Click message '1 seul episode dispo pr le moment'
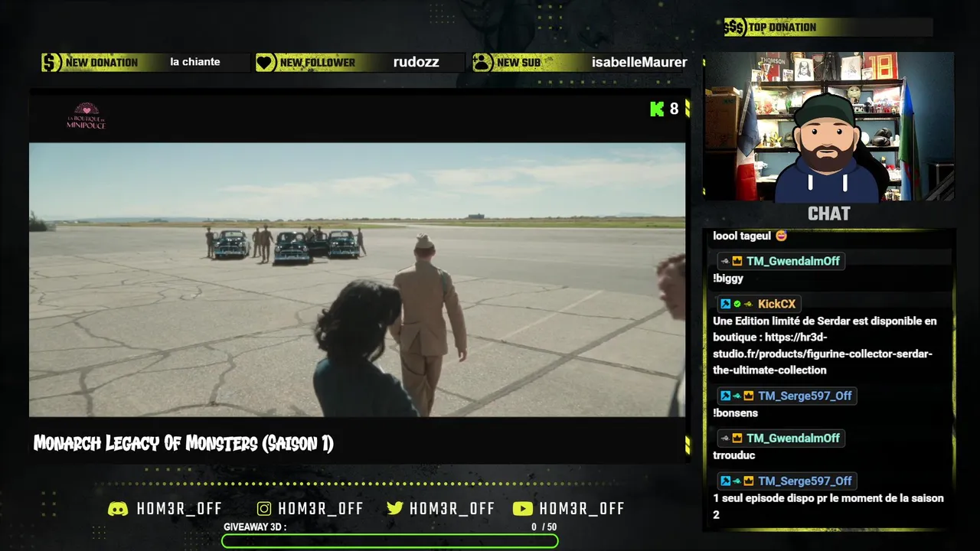Viewport: 980px width, 551px height. pos(828,507)
